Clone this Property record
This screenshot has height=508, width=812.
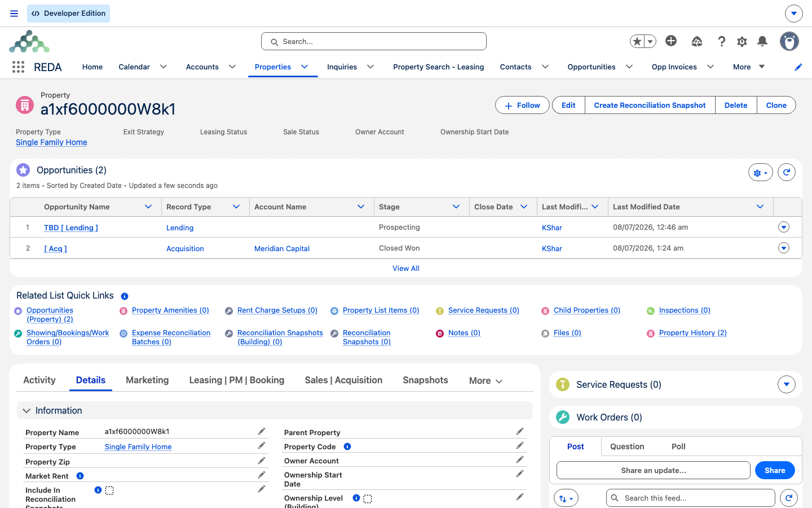776,105
